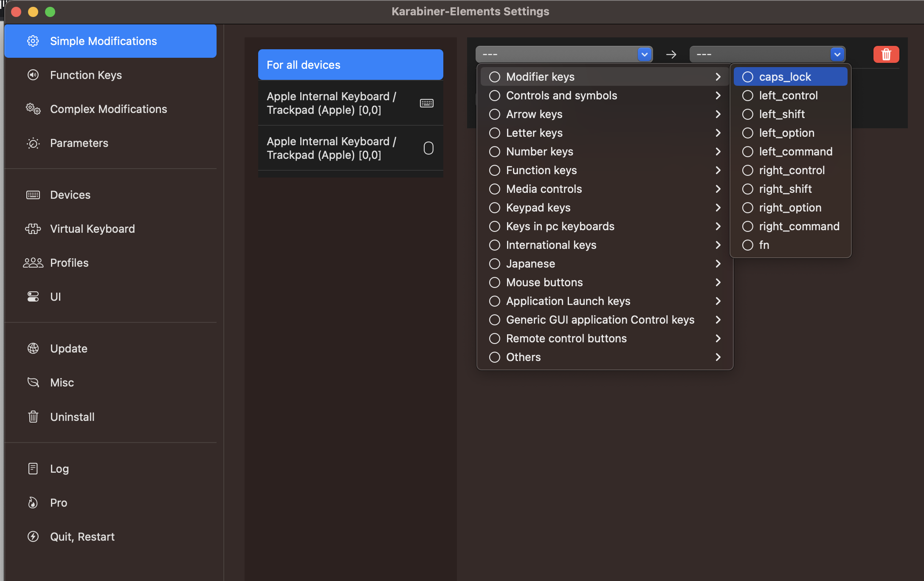Screen dimensions: 924x581
Task: Open the from-key dropdown arrow
Action: point(645,54)
